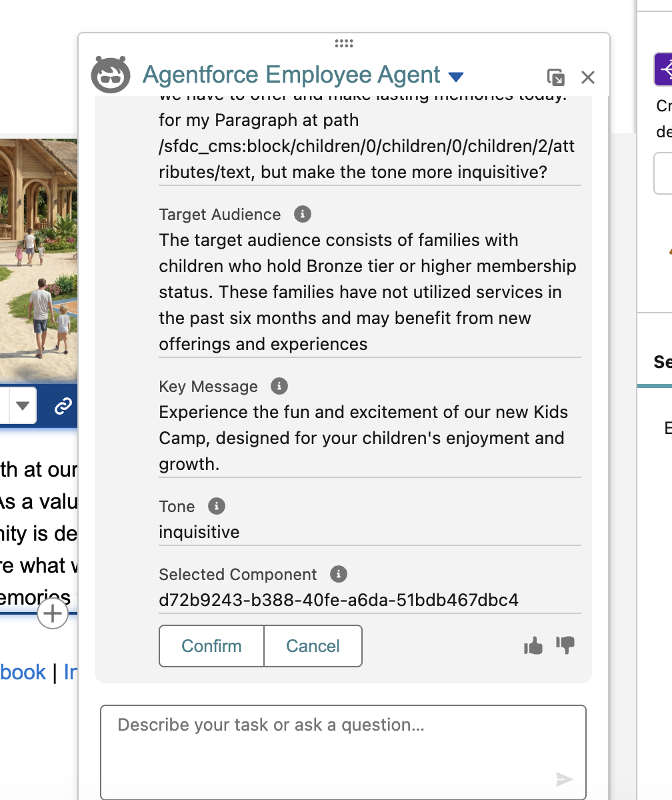Click the 'Tone' field label
Screen dimensions: 672x800
[177, 507]
